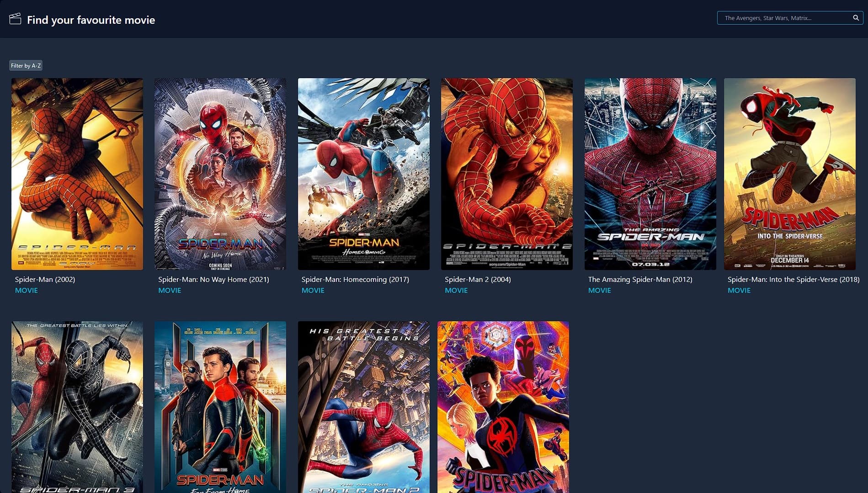Click the title Spider-Man: No Way Home (2021)
This screenshot has width=868, height=493.
tap(213, 279)
